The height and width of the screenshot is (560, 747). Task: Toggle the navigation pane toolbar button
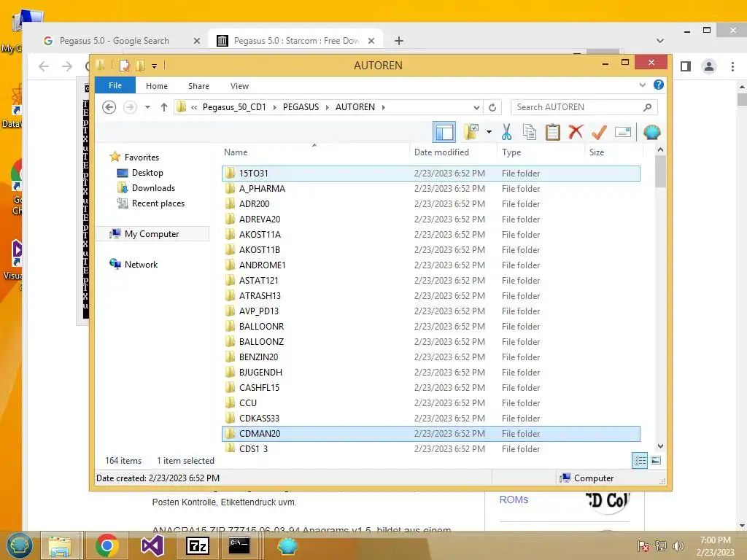coord(444,132)
